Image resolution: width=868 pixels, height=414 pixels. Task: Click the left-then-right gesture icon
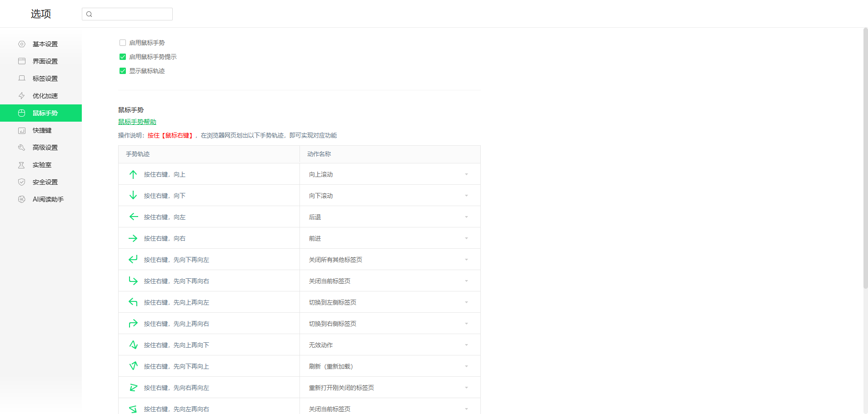pos(133,409)
